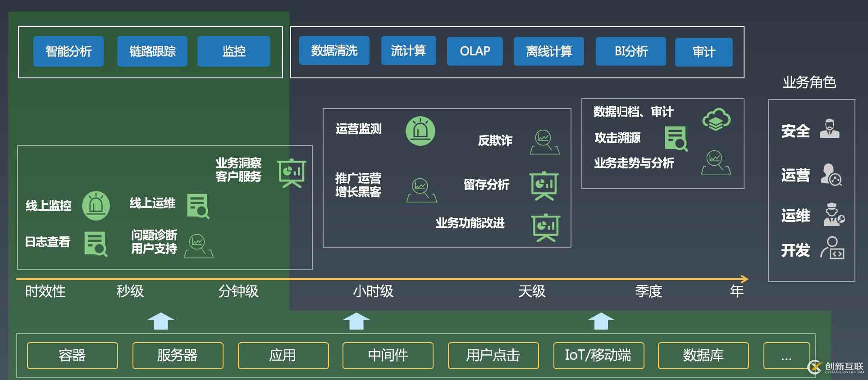Click the 业务洞察 客户服务 label
Screen dimensions: 868x380
(x=238, y=170)
